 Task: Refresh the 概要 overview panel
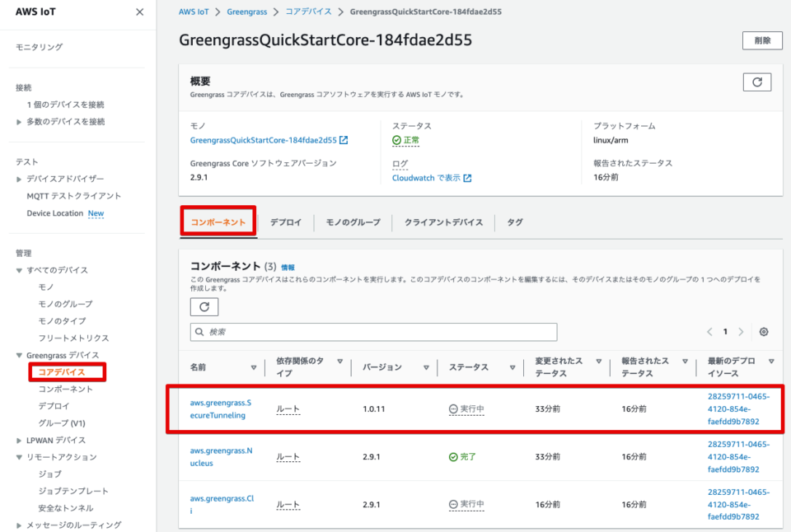tap(756, 82)
